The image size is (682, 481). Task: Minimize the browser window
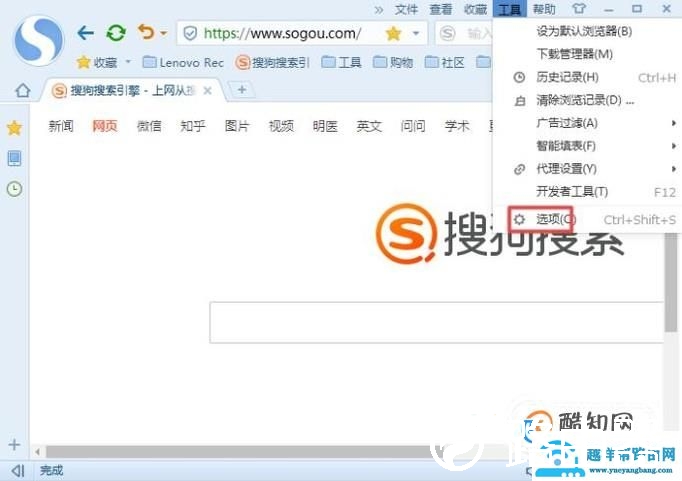(x=609, y=10)
